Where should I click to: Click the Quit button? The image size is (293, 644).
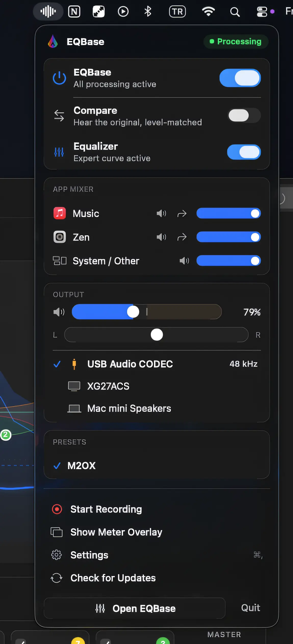[x=251, y=608]
